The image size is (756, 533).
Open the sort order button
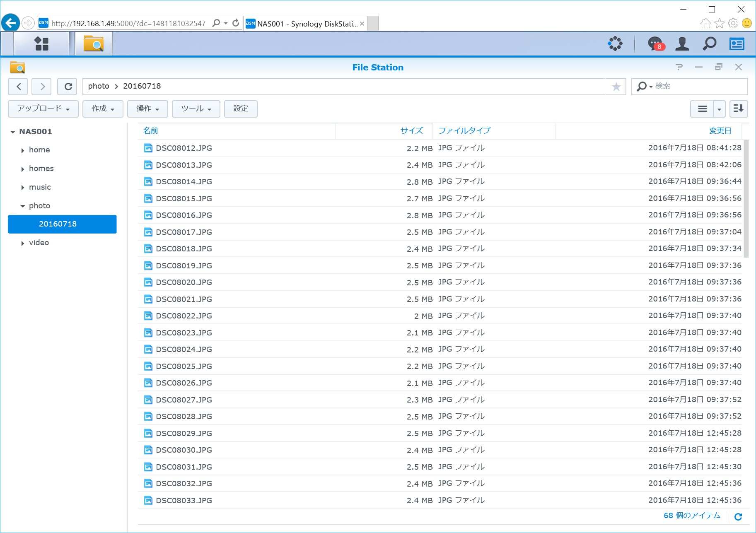point(739,109)
